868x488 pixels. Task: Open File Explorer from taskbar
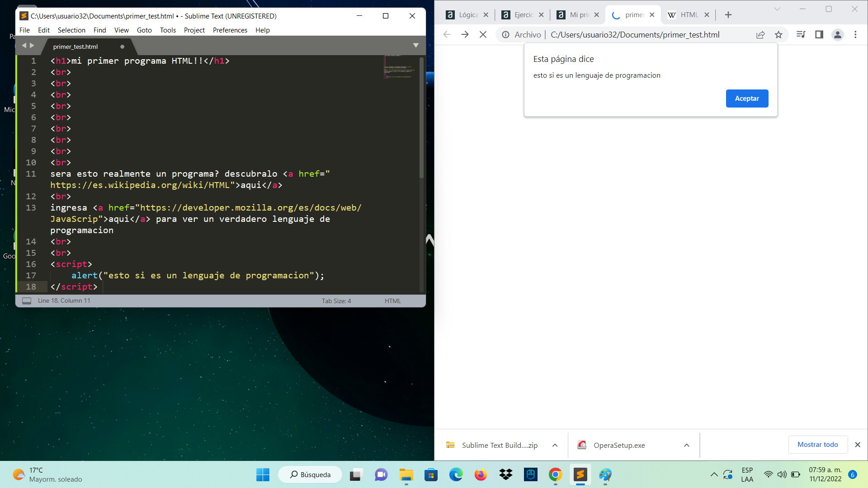click(406, 474)
